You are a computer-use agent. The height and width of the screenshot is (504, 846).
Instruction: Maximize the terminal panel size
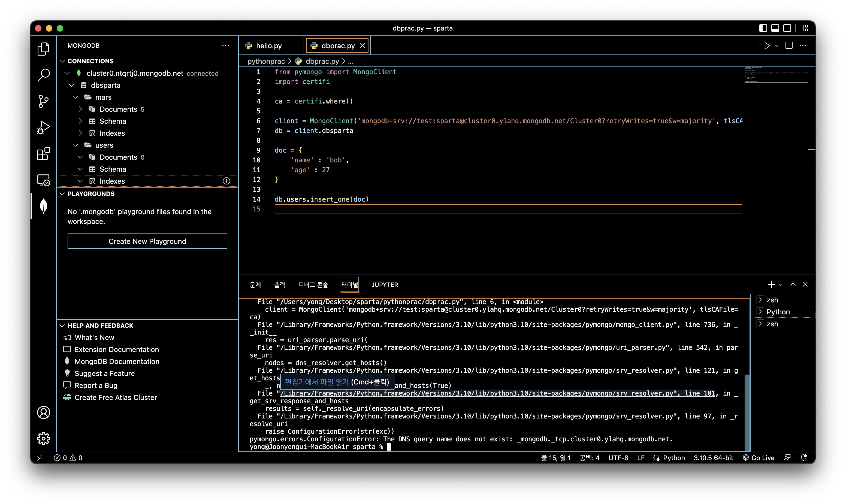click(x=793, y=285)
